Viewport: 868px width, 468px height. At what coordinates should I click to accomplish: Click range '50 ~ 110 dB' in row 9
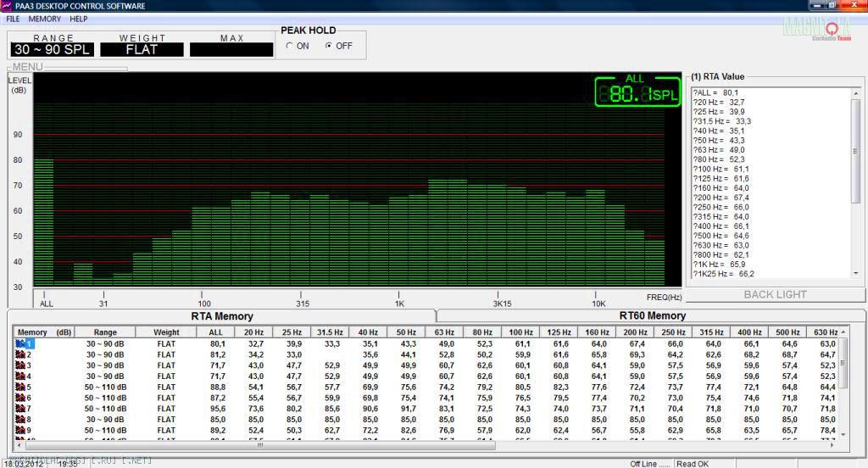point(105,431)
